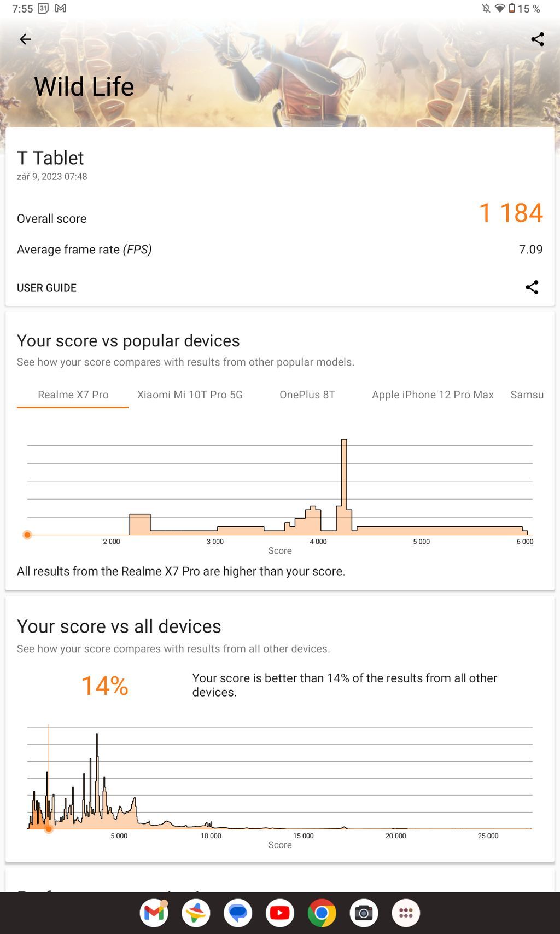Switch to the OnePlus 8T tab
The image size is (560, 934).
pos(307,395)
